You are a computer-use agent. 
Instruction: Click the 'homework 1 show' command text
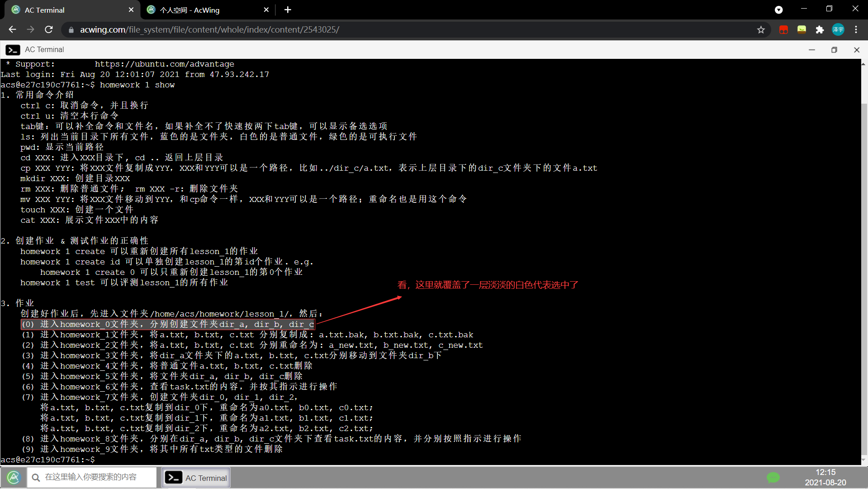[x=137, y=85]
